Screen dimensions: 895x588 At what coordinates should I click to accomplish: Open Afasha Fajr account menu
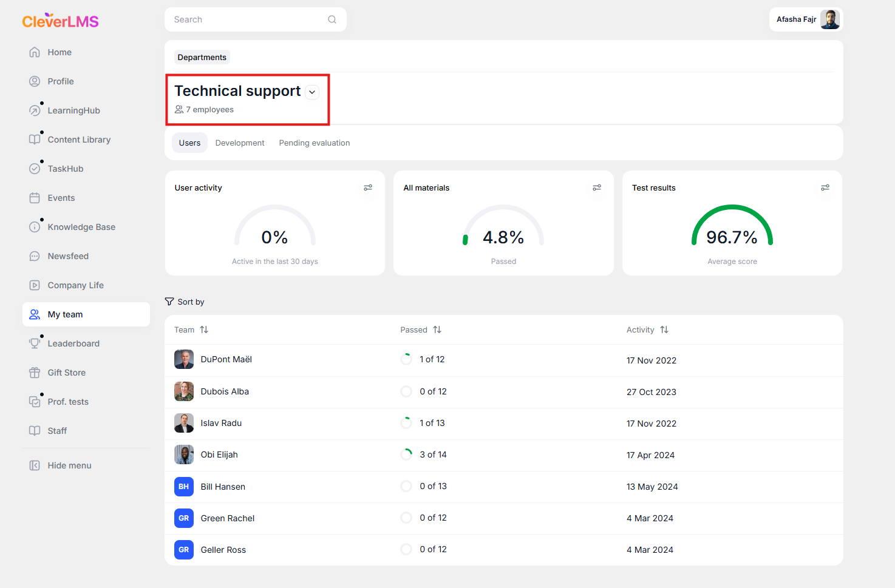[x=806, y=19]
